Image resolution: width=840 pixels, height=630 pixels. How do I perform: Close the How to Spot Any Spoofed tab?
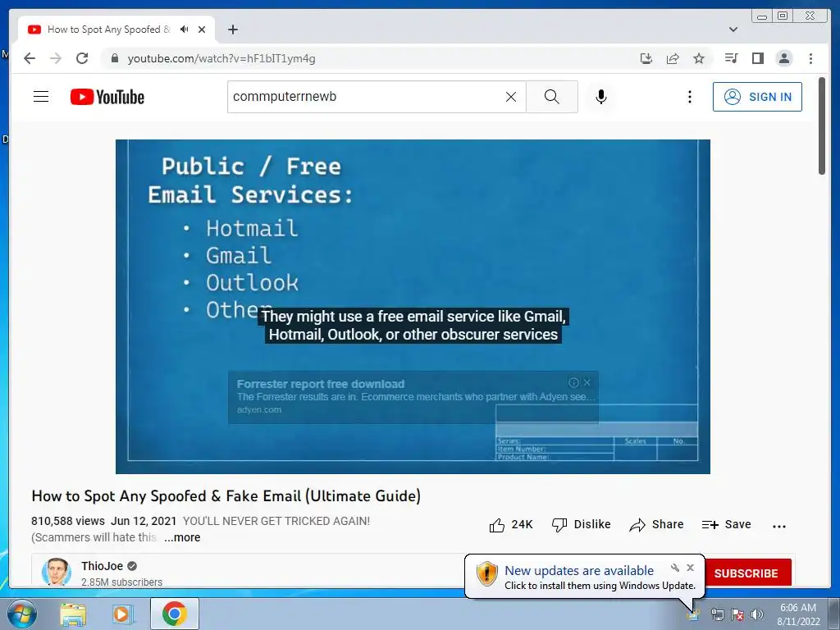[x=202, y=30]
